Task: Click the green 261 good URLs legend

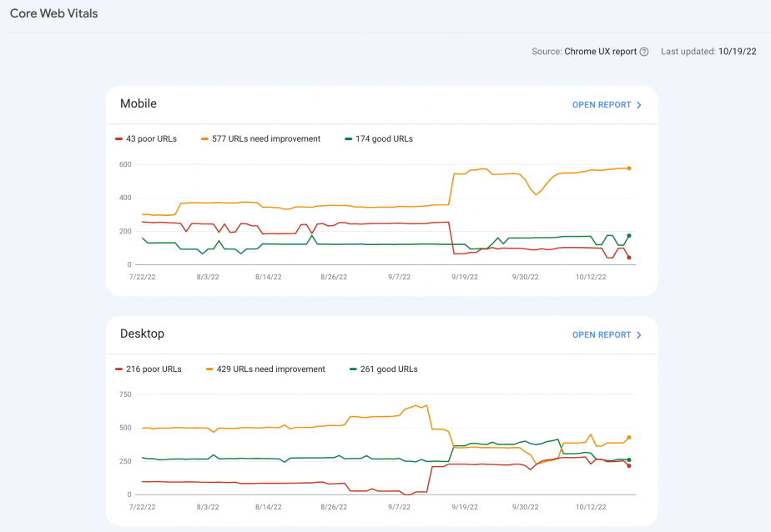Action: [384, 369]
